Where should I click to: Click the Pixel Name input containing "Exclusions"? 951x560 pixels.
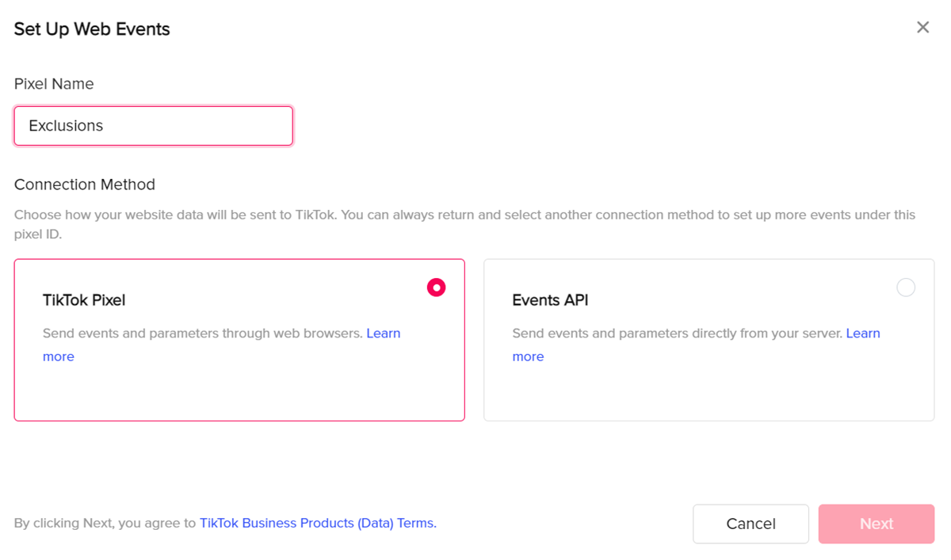153,126
